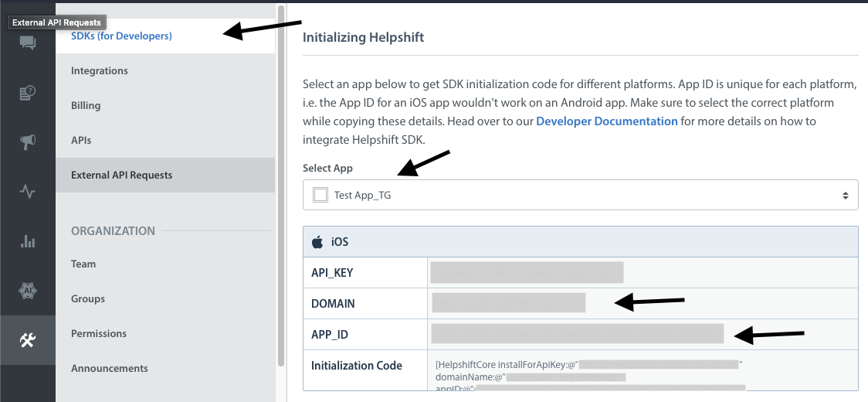Open the Settings tools icon
This screenshot has height=402, width=868.
tap(28, 340)
